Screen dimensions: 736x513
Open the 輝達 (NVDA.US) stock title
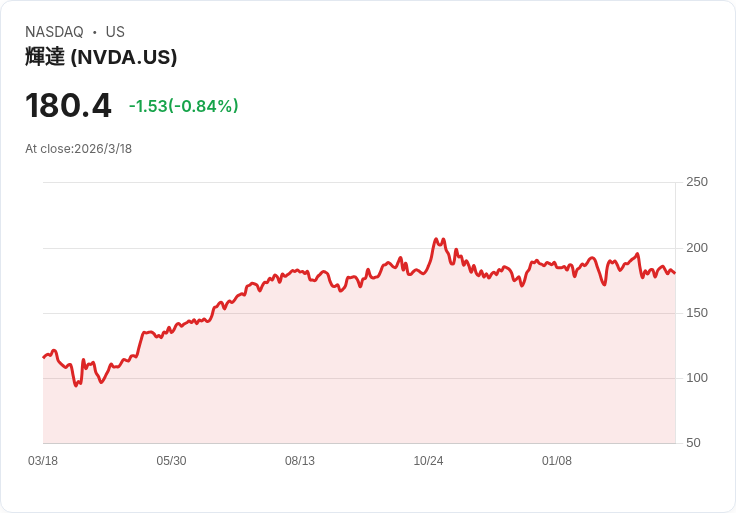pos(101,57)
